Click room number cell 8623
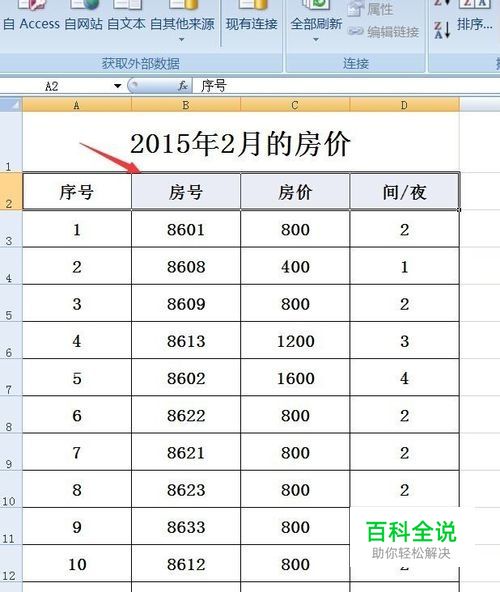This screenshot has height=592, width=500. (x=186, y=489)
